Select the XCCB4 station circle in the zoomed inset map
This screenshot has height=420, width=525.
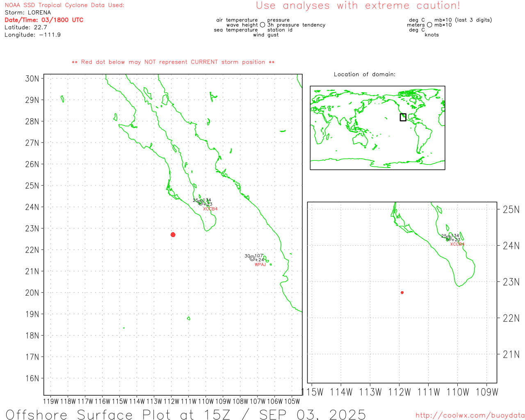click(x=448, y=238)
